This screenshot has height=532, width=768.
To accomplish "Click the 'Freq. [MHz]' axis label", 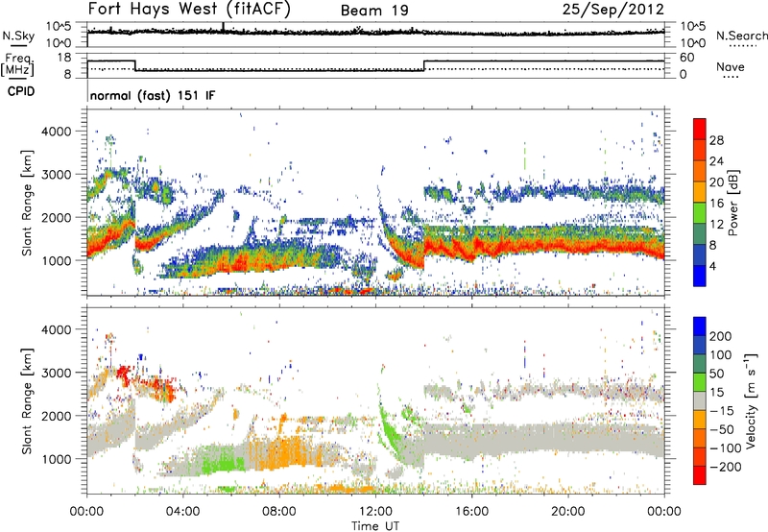I will point(17,64).
